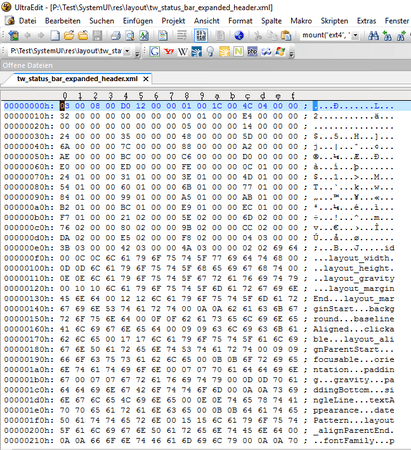Click the Google search toolbar icon

click(154, 52)
